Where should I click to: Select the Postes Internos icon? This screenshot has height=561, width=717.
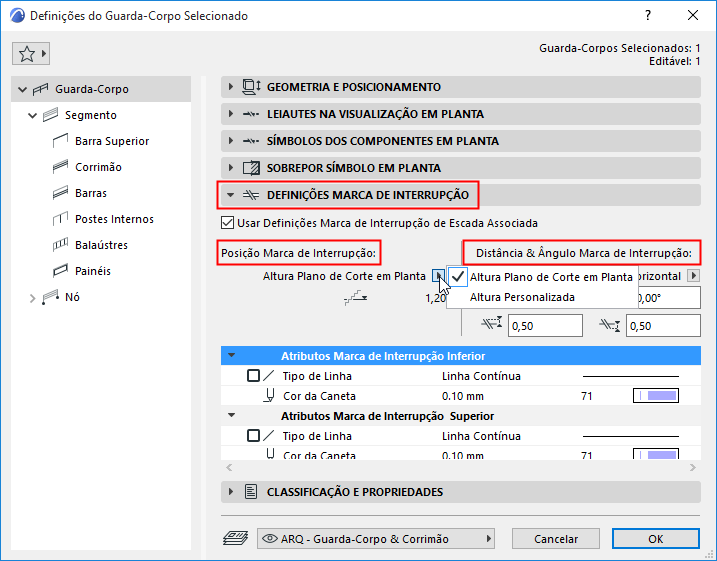[58, 219]
